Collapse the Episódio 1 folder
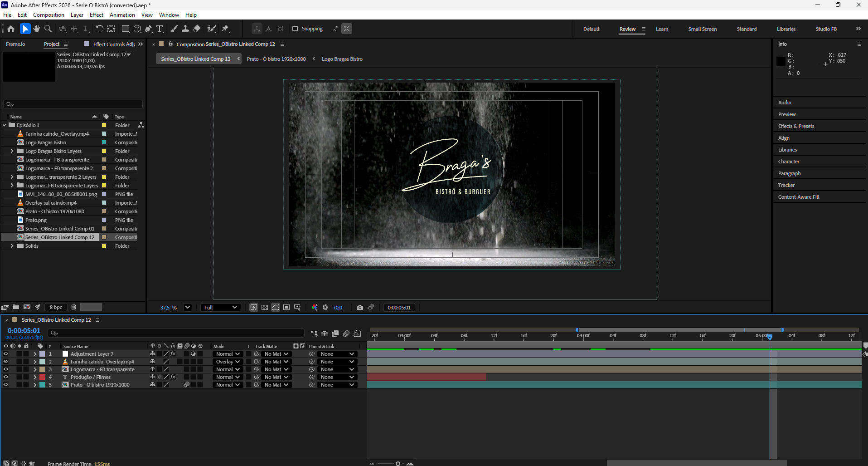This screenshot has height=466, width=868. (5, 125)
